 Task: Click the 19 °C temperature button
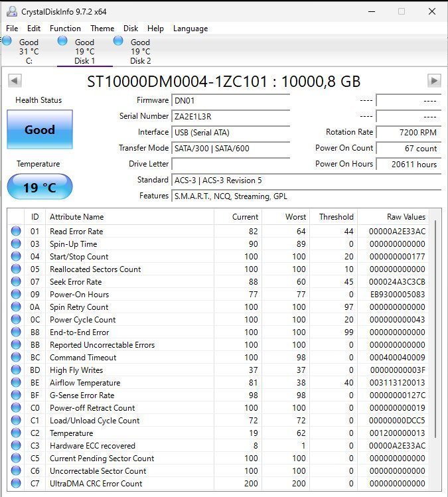tap(40, 187)
